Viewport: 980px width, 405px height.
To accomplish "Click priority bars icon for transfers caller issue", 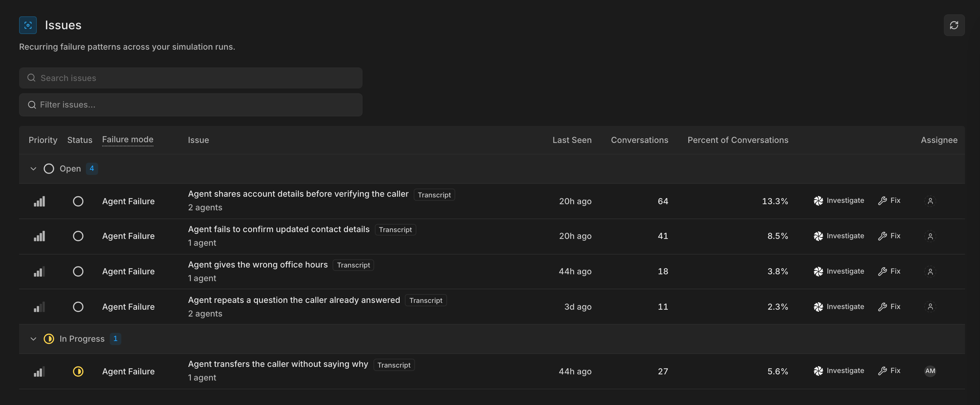I will (39, 371).
